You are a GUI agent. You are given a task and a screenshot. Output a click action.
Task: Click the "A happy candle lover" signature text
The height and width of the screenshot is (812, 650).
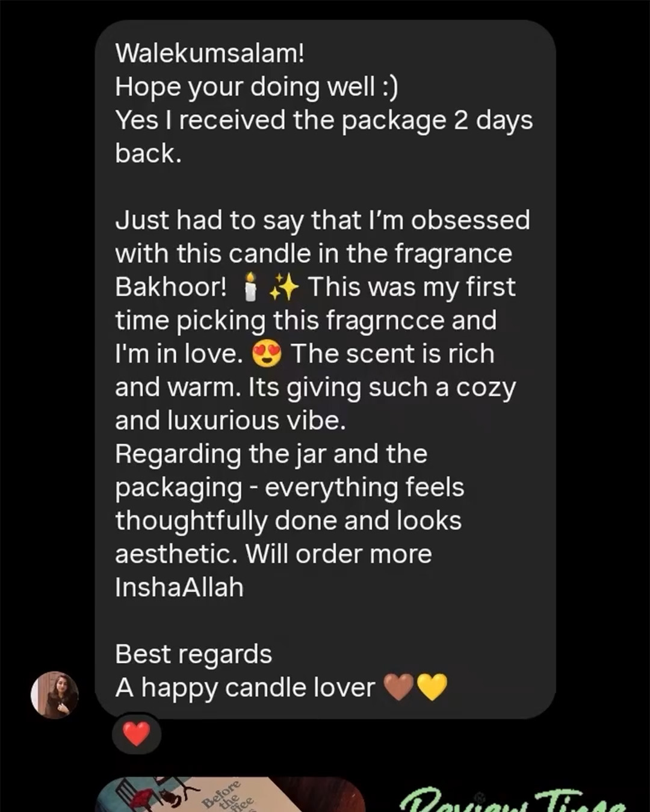pos(245,687)
